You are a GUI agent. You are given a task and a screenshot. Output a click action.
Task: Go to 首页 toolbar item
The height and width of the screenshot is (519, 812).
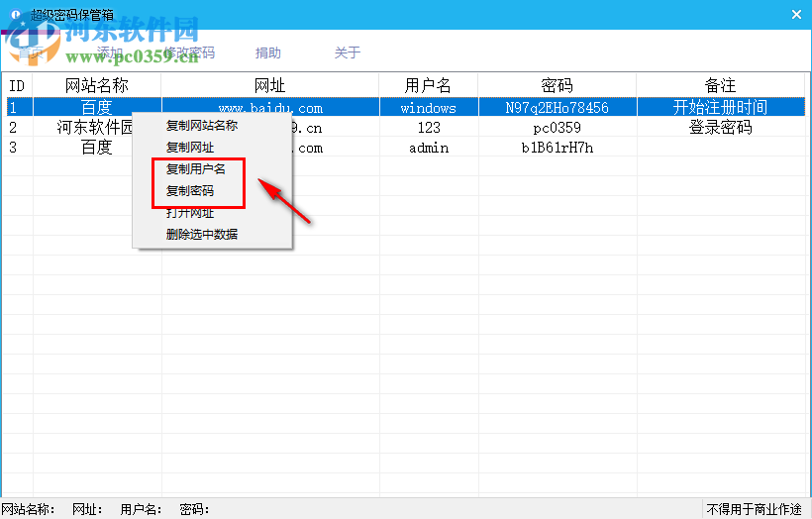(32, 52)
